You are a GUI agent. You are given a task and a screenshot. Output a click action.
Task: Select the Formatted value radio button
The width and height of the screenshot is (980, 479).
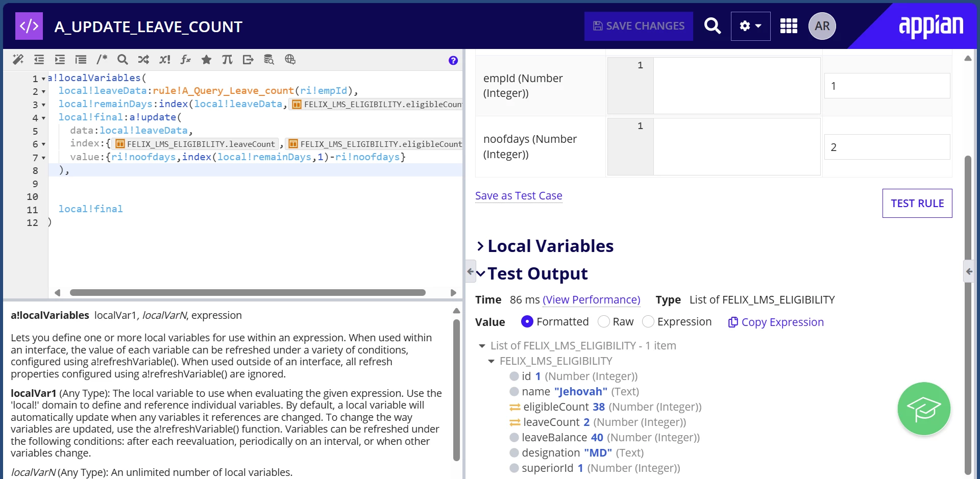(x=527, y=321)
